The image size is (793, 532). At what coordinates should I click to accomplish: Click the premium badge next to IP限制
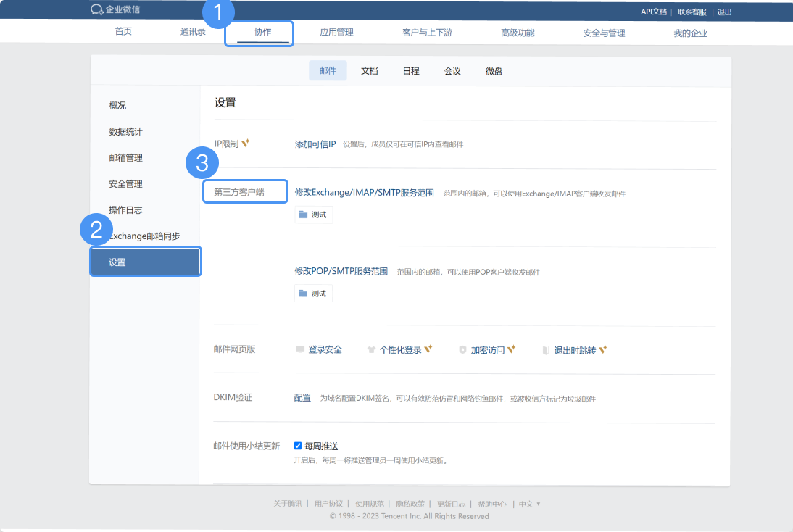(x=245, y=143)
